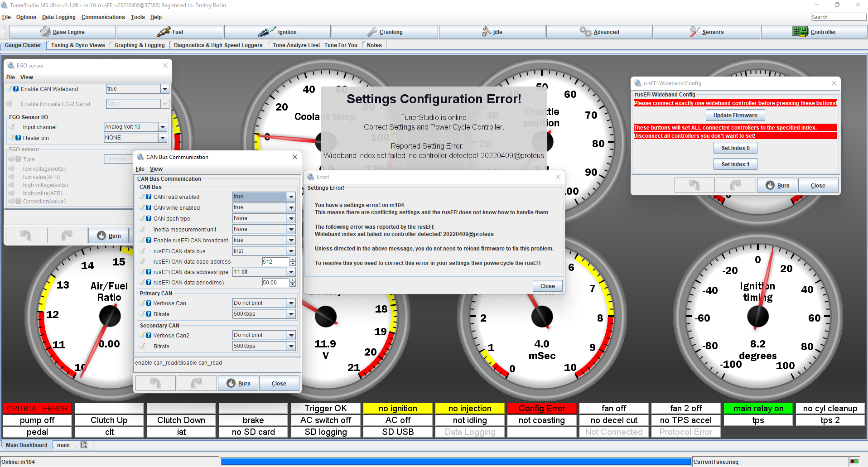This screenshot has width=868, height=467.
Task: Expand the CAN read enabled dropdown
Action: 291,197
